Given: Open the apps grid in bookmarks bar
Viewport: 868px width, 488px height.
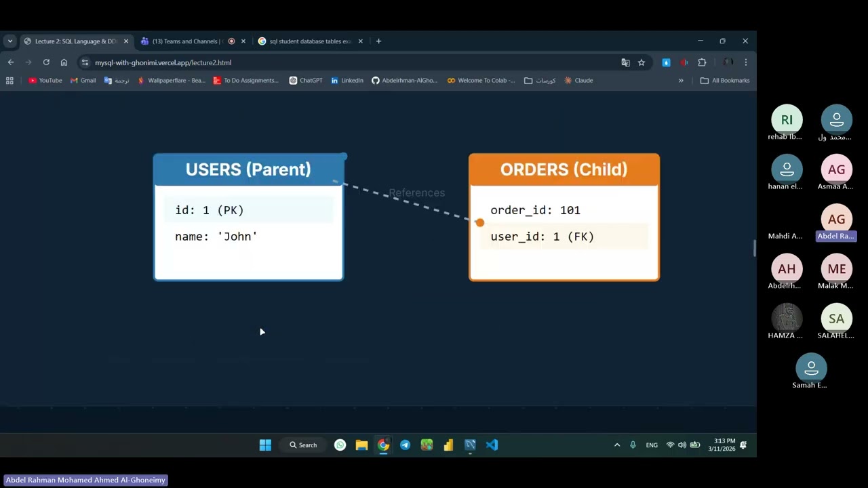Looking at the screenshot, I should (9, 81).
